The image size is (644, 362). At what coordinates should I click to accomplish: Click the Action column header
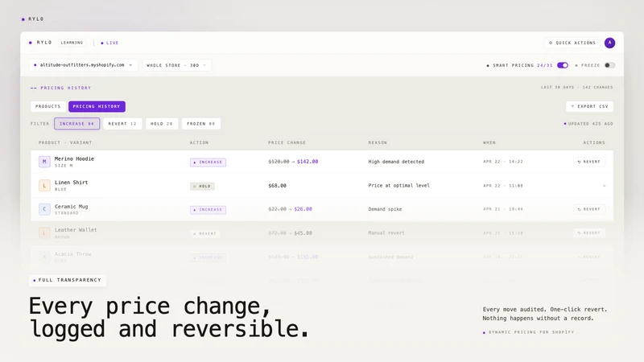[199, 142]
